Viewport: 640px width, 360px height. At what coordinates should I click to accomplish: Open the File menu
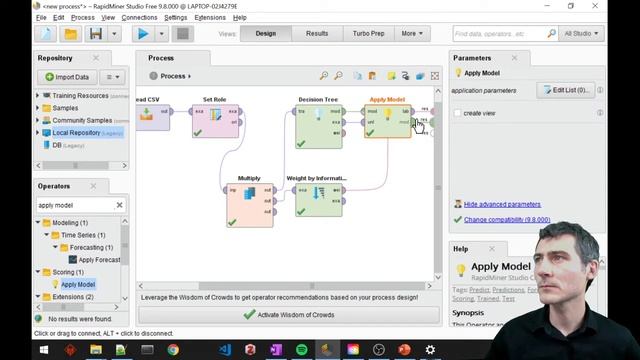[x=41, y=18]
